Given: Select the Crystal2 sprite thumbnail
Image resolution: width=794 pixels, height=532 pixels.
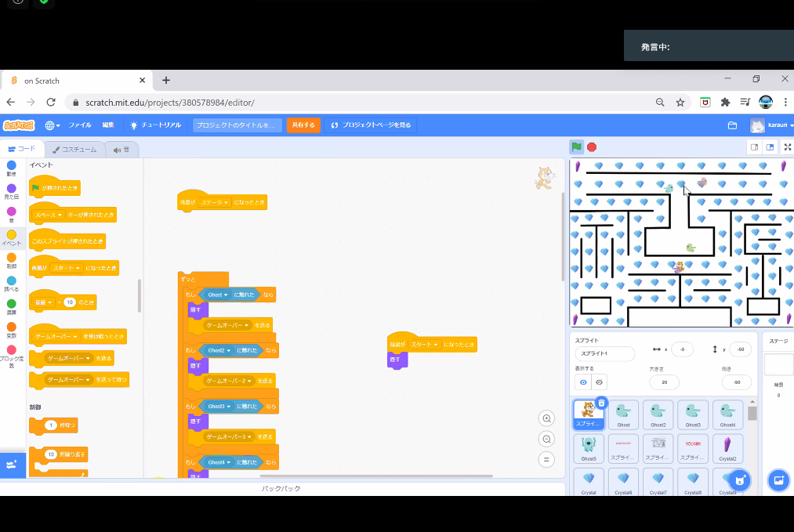Looking at the screenshot, I should click(727, 448).
